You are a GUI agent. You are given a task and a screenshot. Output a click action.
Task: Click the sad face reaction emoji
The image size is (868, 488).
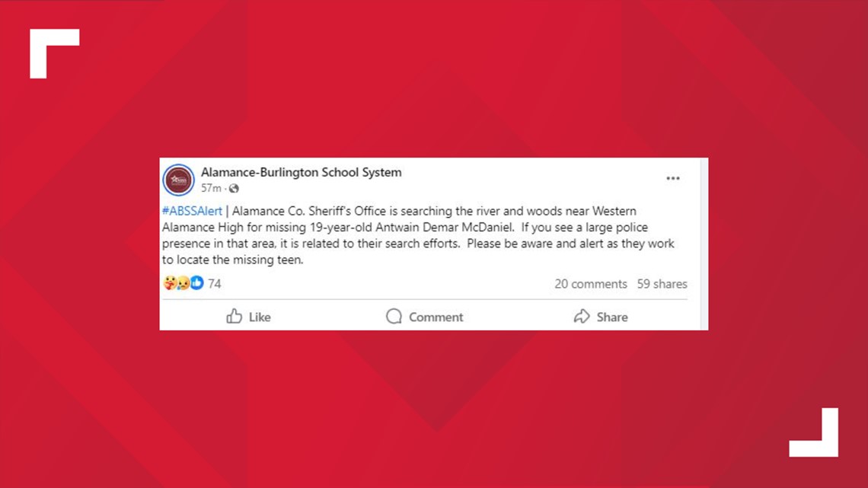183,283
